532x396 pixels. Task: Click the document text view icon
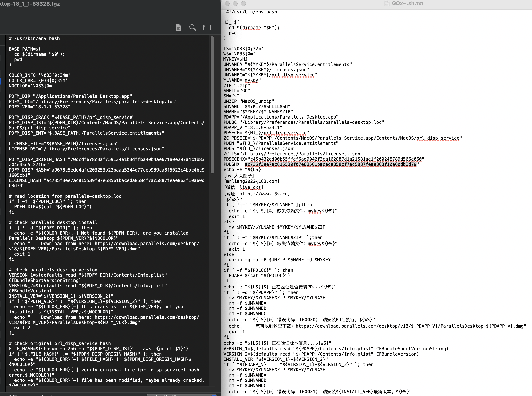point(178,28)
